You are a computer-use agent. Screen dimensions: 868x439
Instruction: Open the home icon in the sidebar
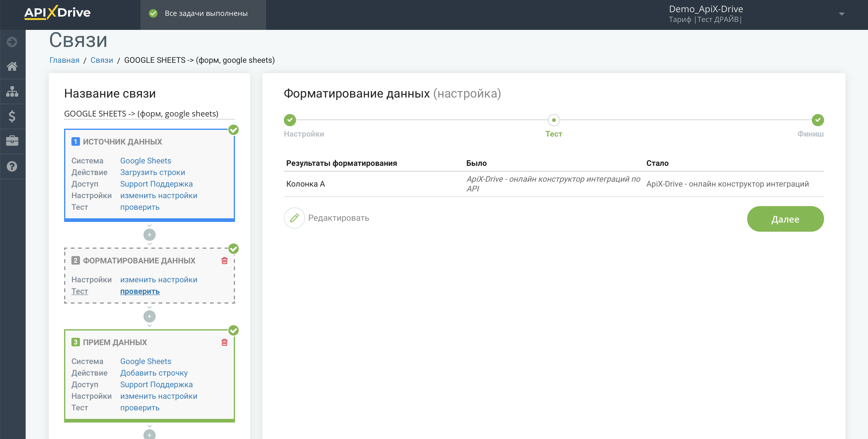tap(12, 66)
